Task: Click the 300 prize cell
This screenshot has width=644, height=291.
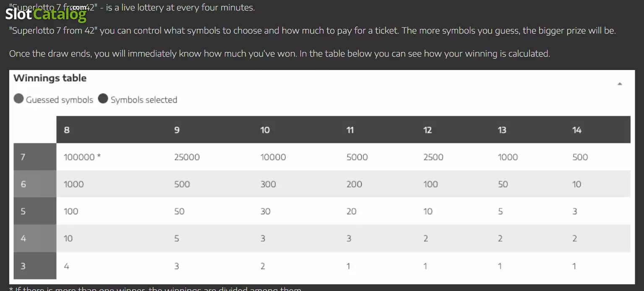Action: pos(268,184)
